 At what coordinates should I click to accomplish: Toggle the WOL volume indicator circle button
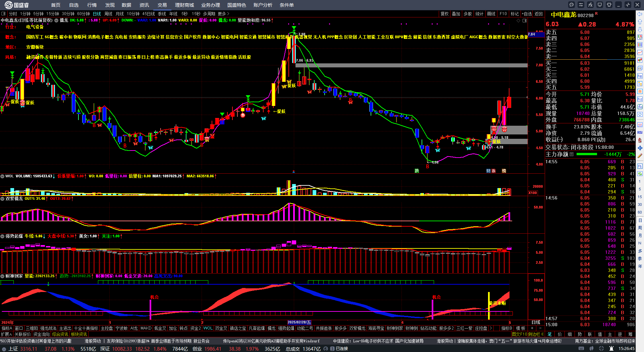(x=2, y=176)
